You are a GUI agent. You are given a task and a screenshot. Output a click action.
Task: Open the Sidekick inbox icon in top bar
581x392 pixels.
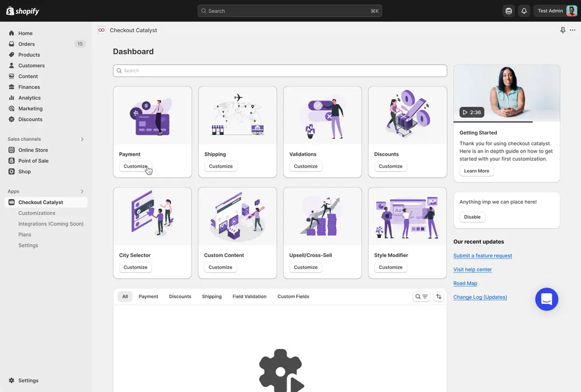tap(508, 11)
